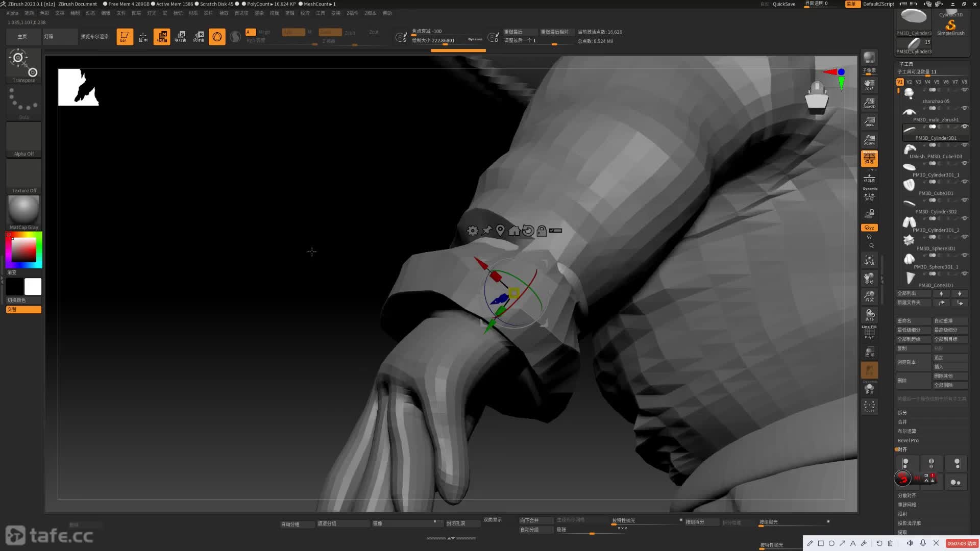Open the Z插件 plugin menu

[352, 13]
